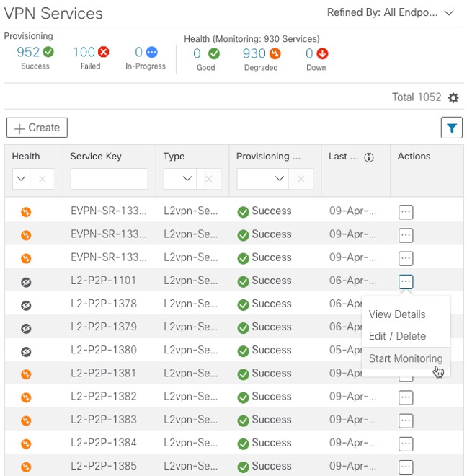This screenshot has width=467, height=476.
Task: Open actions menu for L2-P2P-1101
Action: [x=406, y=281]
